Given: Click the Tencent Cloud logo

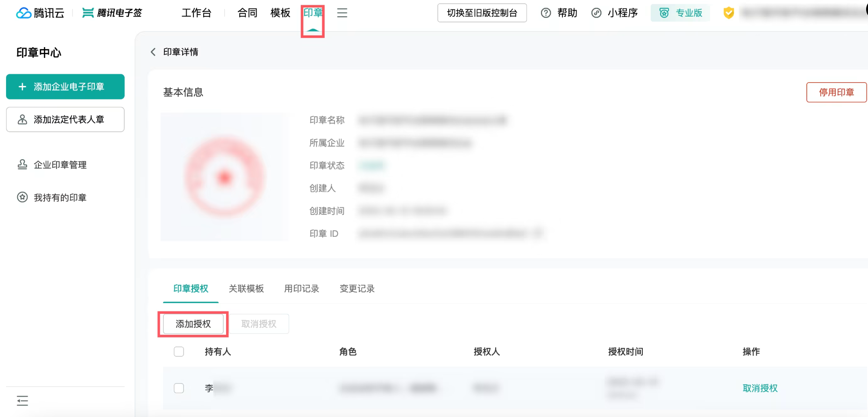Looking at the screenshot, I should pyautogui.click(x=40, y=13).
